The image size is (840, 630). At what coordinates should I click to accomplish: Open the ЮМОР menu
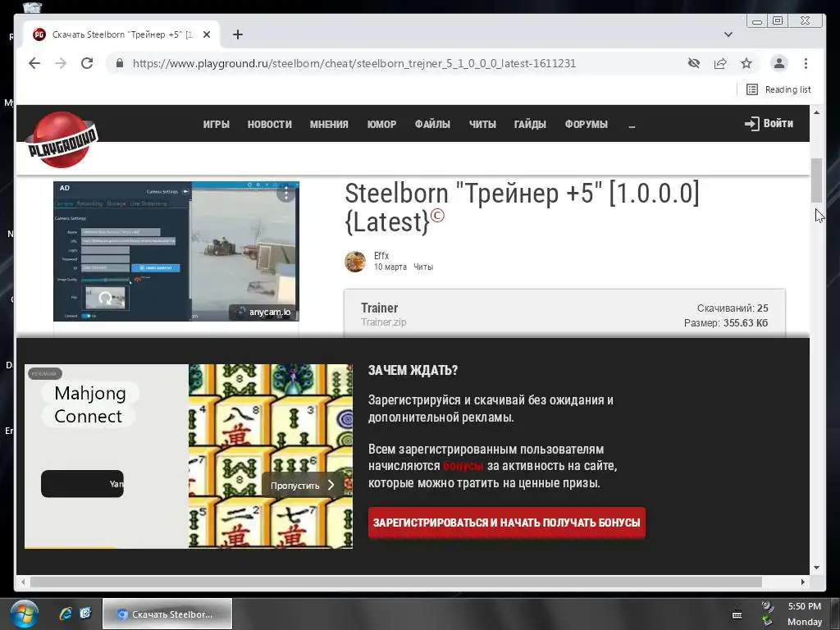click(x=381, y=125)
